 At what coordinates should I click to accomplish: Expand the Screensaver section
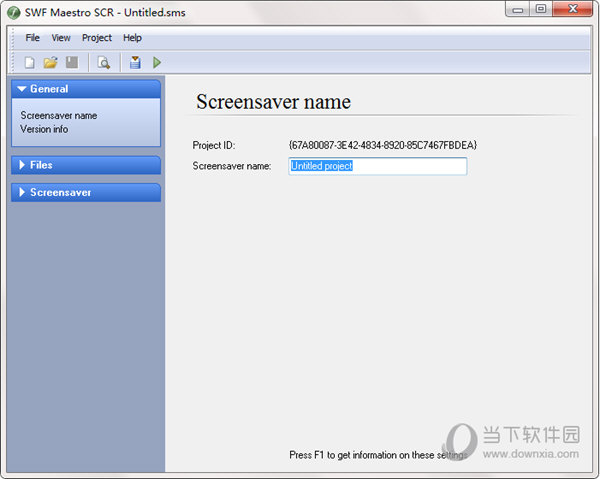(86, 192)
